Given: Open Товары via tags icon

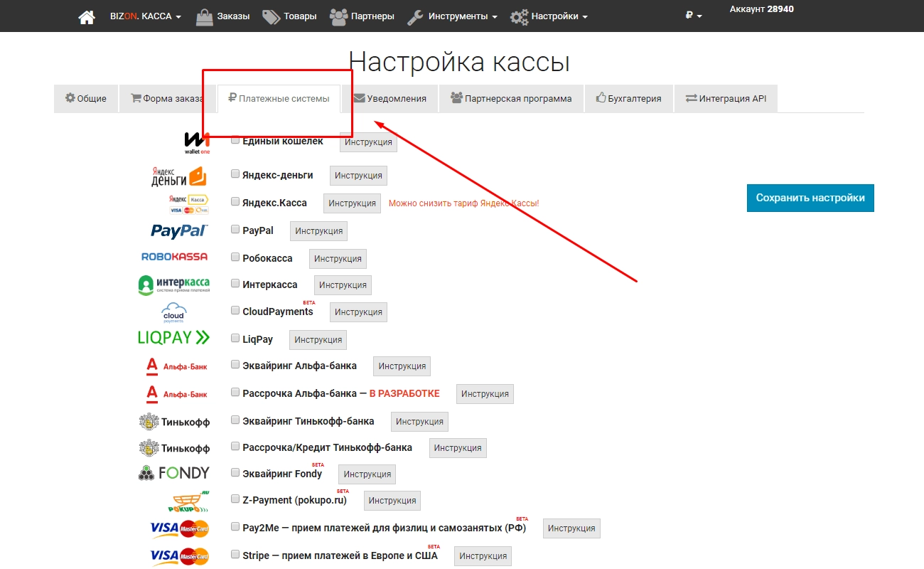Looking at the screenshot, I should point(271,16).
